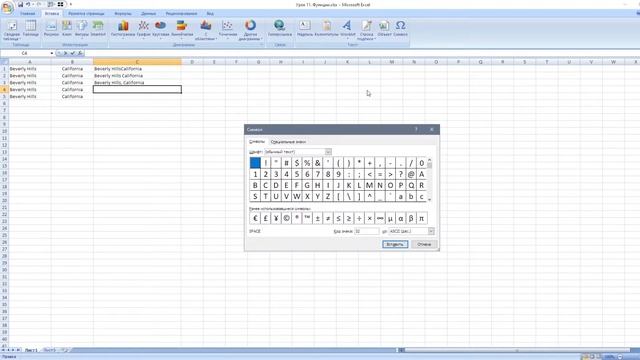The width and height of the screenshot is (640, 360).
Task: Insert Header and Footer (Колонтитулы)
Action: (x=327, y=29)
